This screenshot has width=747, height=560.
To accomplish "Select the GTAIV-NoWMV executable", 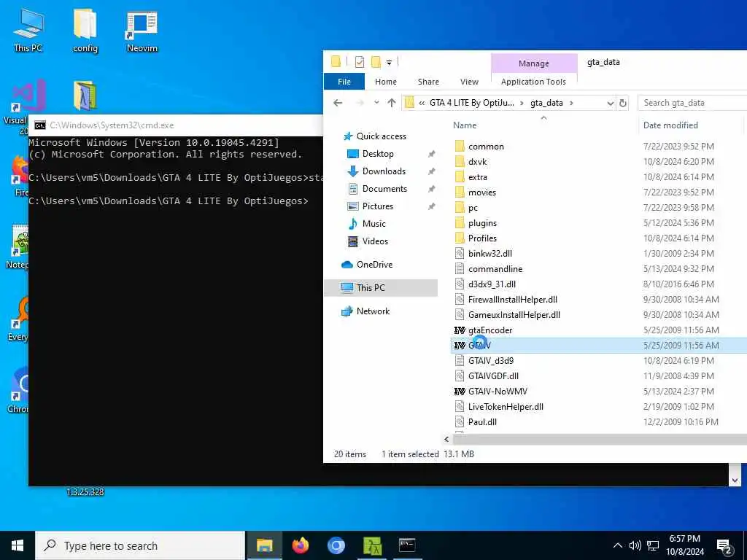I will tap(498, 392).
